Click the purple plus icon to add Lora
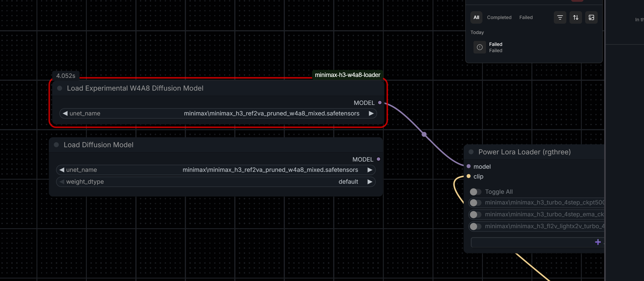 pos(598,242)
